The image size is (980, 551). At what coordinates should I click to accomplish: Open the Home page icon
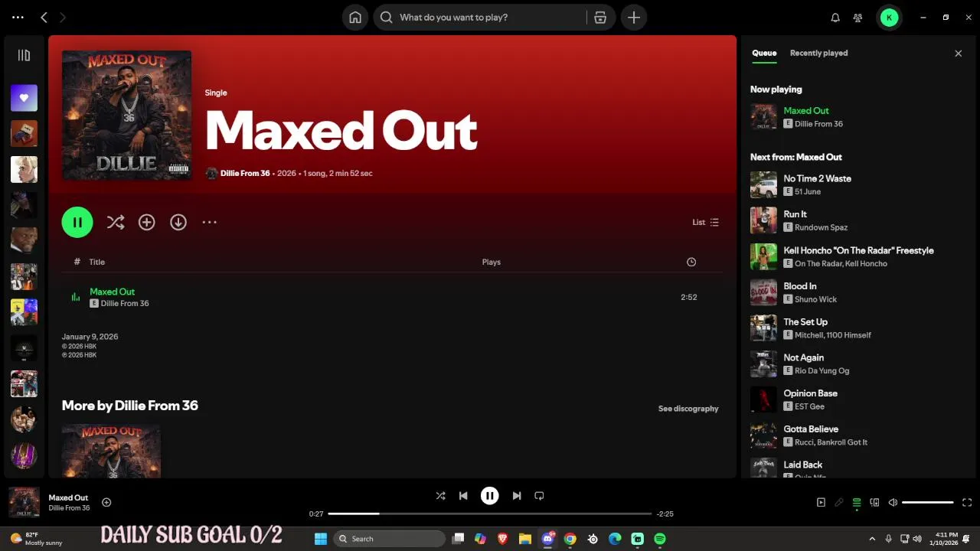355,18
